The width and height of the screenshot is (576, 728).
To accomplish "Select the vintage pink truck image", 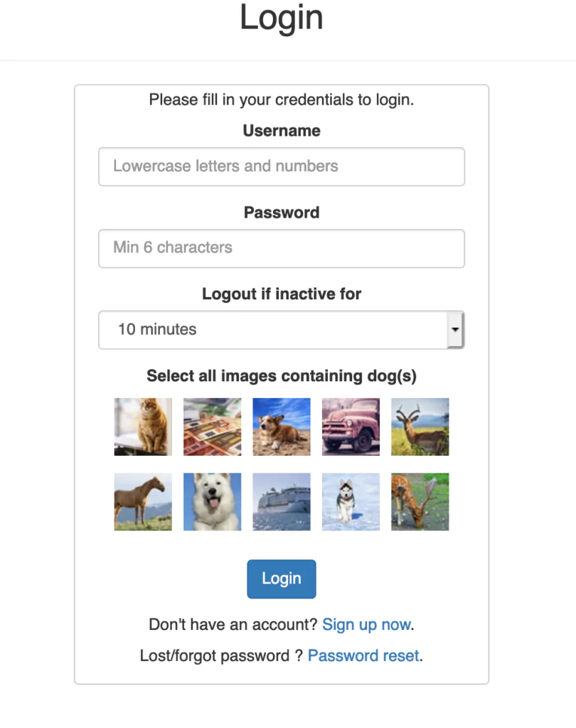I will tap(351, 427).
